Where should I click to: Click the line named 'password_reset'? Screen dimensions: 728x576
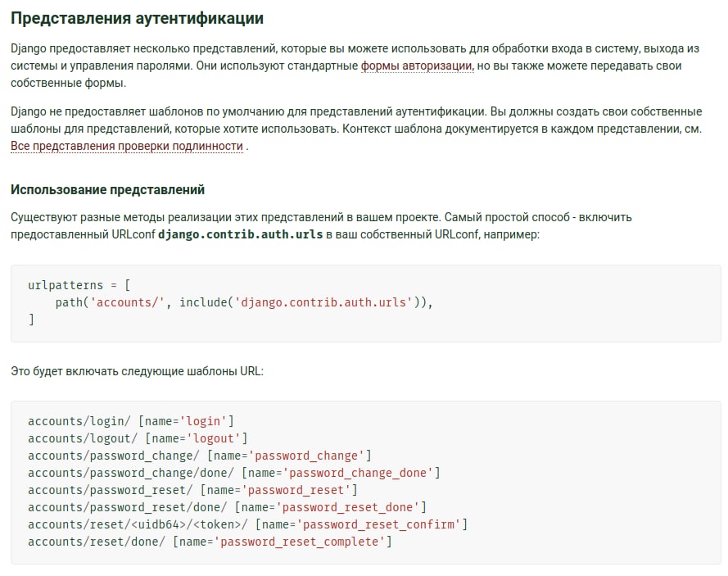(x=192, y=490)
